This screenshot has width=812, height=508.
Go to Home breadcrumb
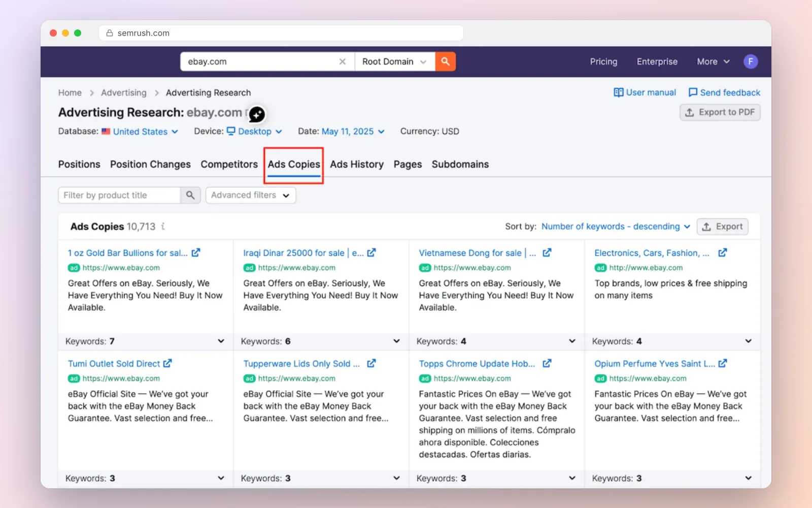click(x=70, y=92)
